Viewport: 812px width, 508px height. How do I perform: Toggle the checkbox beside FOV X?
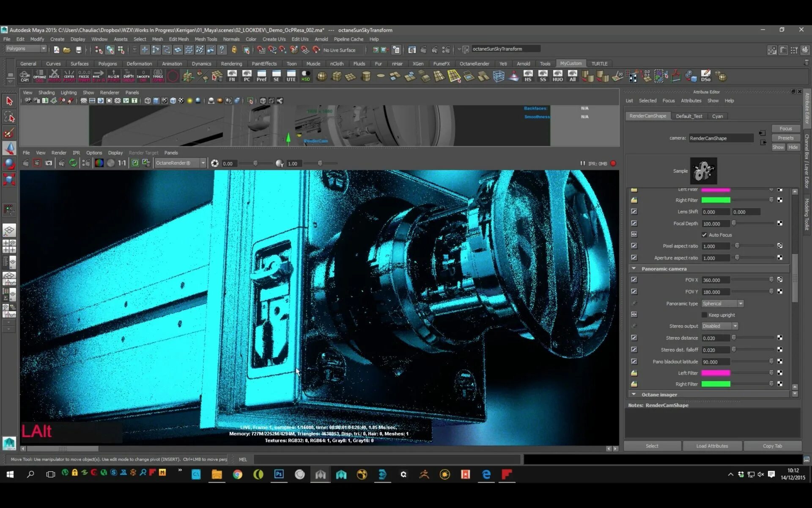point(634,280)
